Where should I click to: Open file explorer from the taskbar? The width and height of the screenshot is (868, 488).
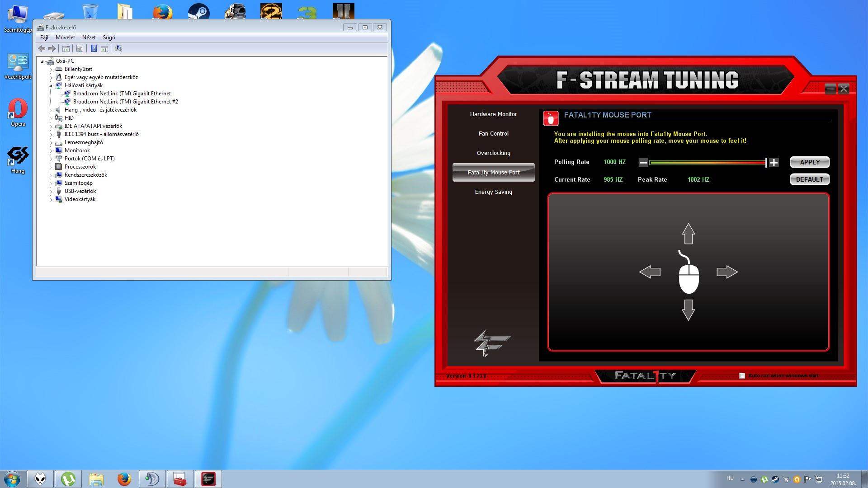(x=96, y=479)
